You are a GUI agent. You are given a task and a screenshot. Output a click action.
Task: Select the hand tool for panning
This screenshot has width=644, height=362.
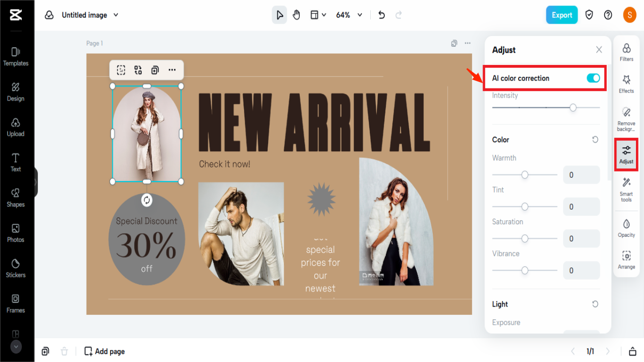296,15
